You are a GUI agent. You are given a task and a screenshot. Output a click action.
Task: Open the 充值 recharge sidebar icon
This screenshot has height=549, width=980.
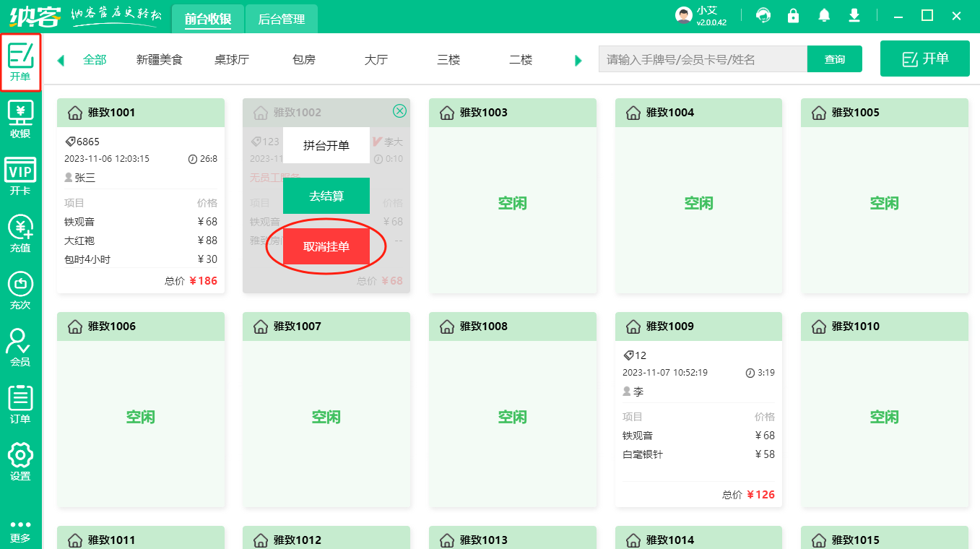[x=21, y=233]
